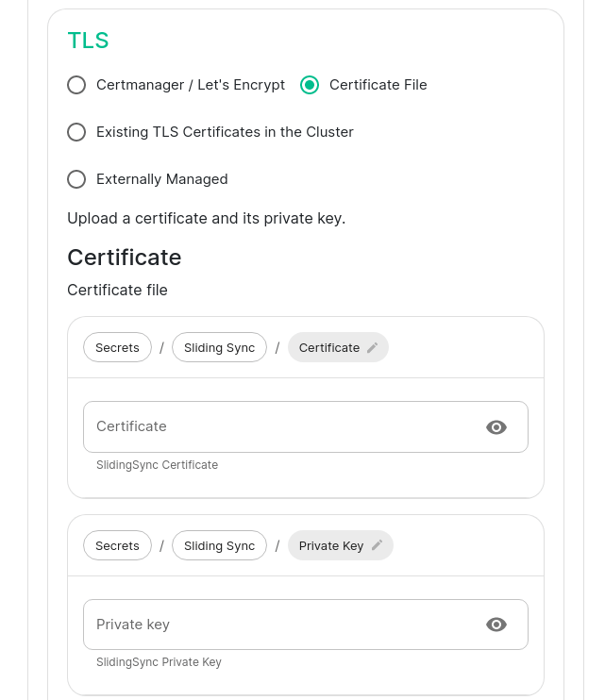Click the SlidingSync Certificate helper text
The width and height of the screenshot is (605, 700).
click(x=157, y=465)
